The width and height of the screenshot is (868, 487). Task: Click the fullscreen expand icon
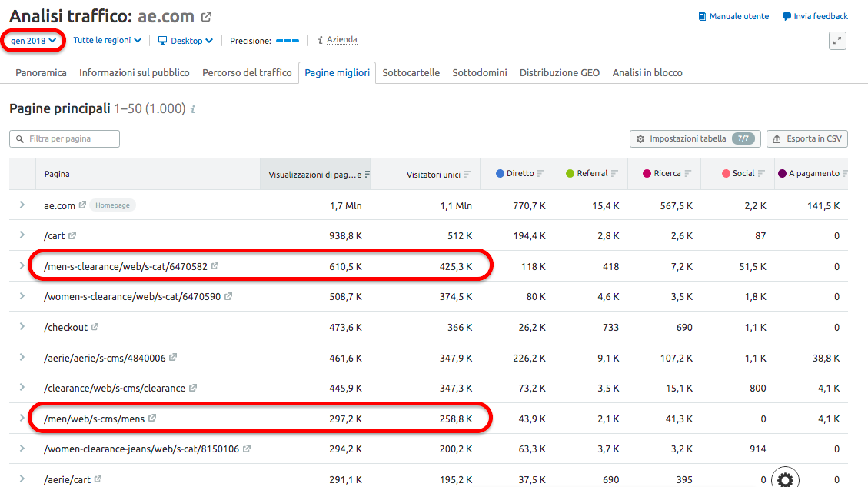coord(837,41)
